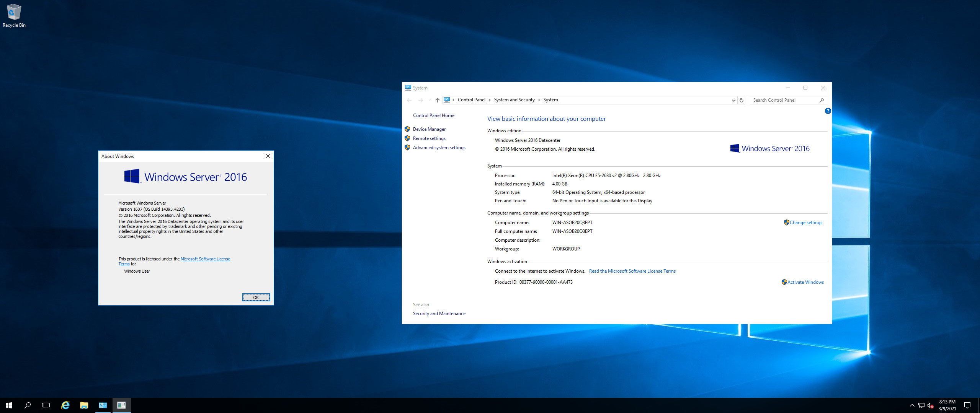Switch to About Windows taskbar button
The image size is (980, 413).
tap(122, 405)
